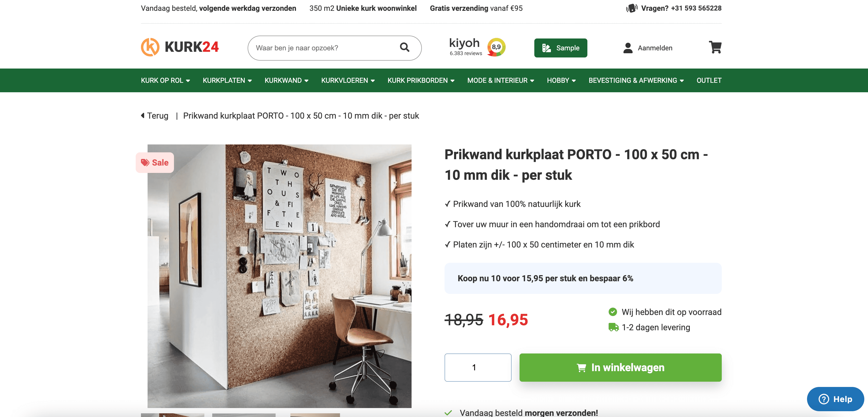Click the back arrow beside Terug
868x417 pixels.
pos(143,115)
